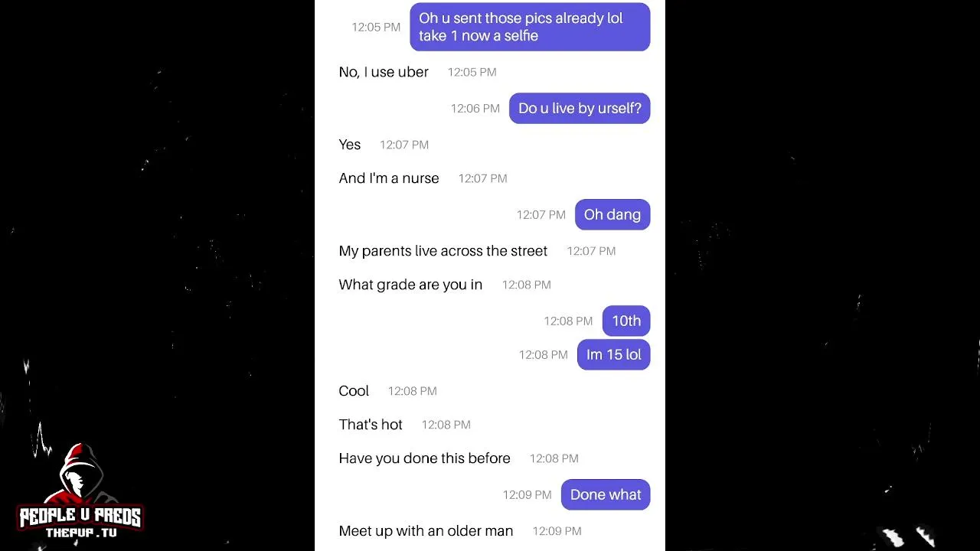The width and height of the screenshot is (980, 551).
Task: Select the 'Do u live by urself?' bubble
Action: pos(580,109)
